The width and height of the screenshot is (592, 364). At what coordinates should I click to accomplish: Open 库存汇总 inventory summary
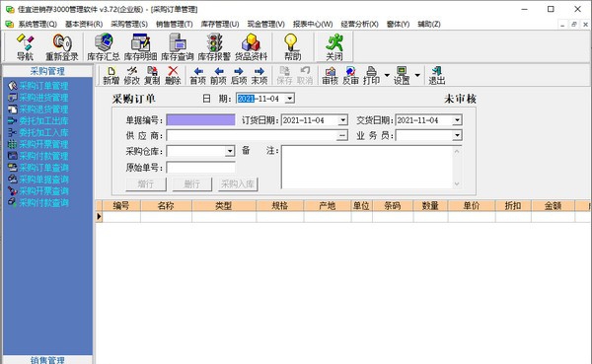(104, 46)
